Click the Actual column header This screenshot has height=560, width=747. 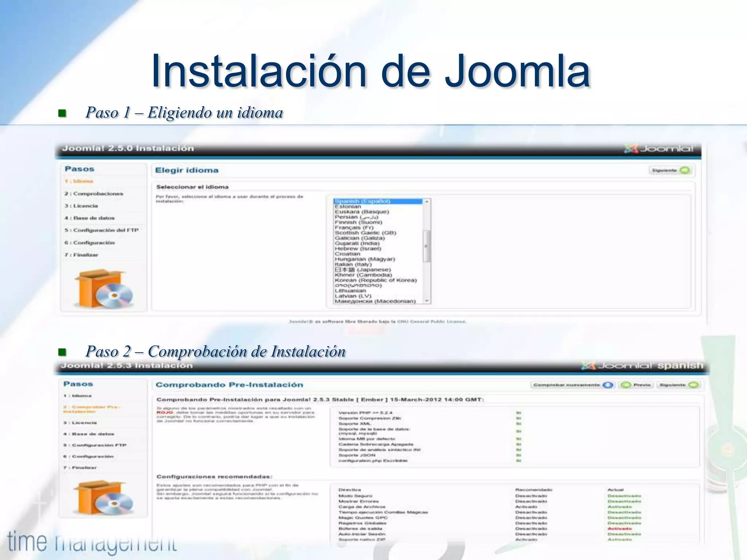(615, 490)
